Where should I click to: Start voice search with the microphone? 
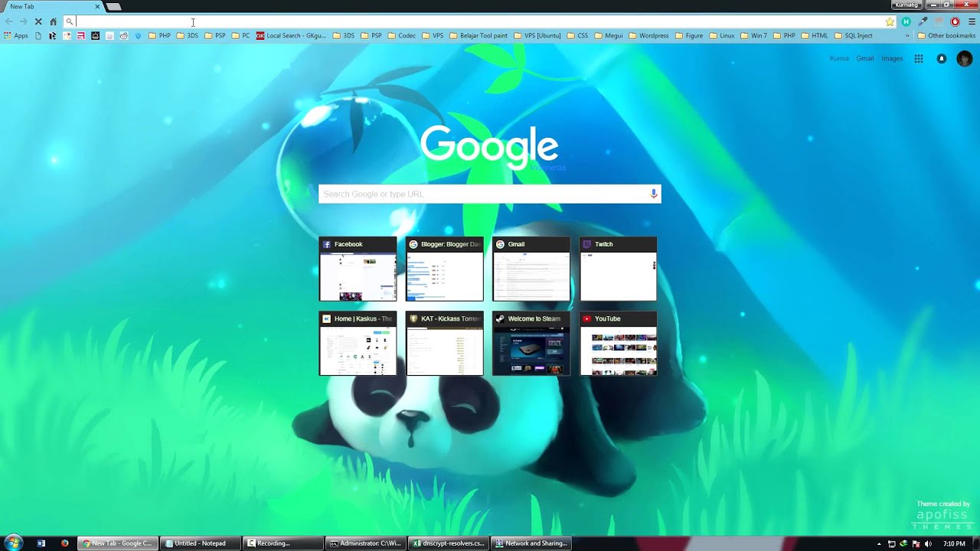pos(653,194)
